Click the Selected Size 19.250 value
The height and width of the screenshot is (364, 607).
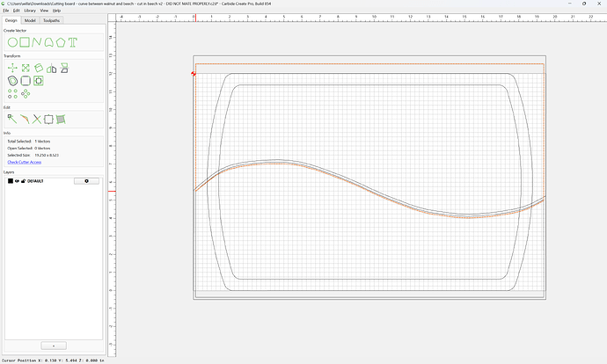click(47, 155)
